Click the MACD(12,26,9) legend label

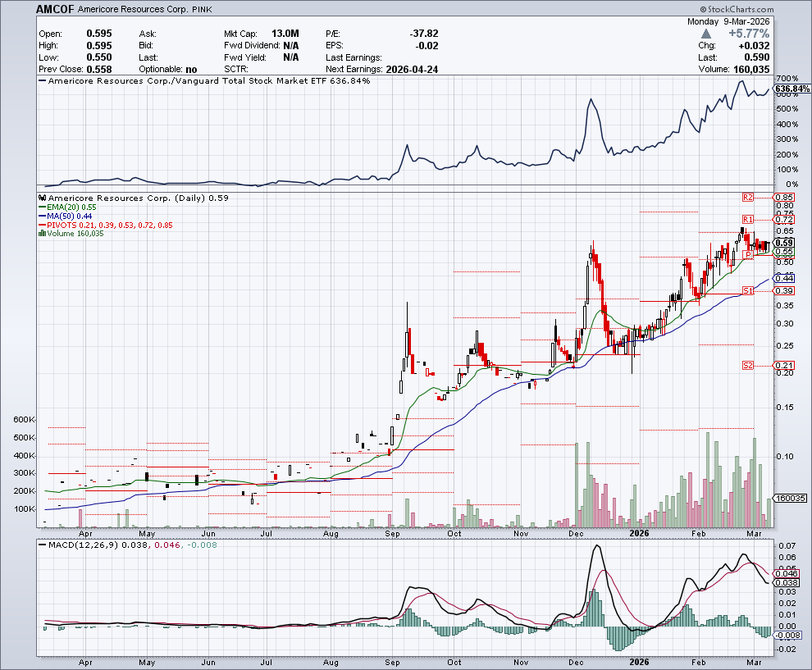click(x=83, y=545)
